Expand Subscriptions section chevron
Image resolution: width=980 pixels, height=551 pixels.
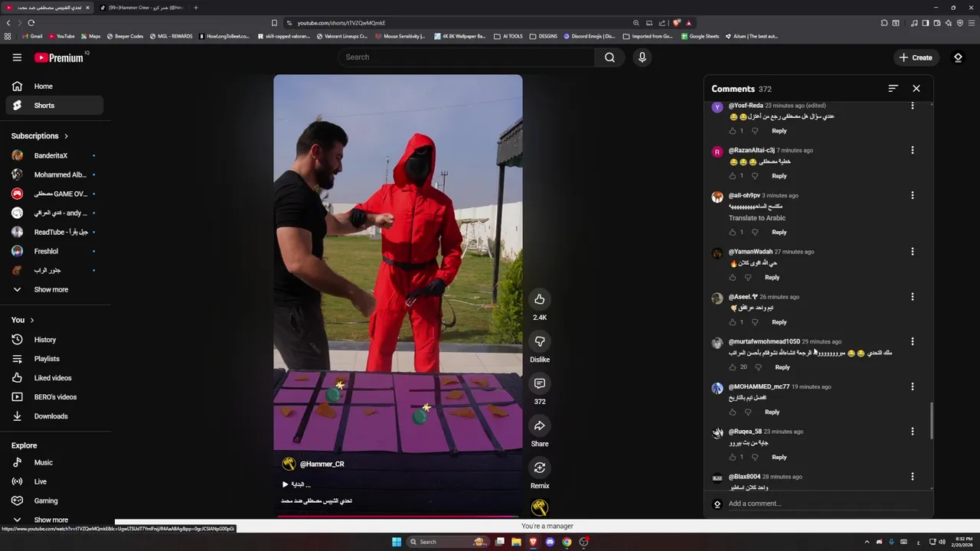pos(66,136)
